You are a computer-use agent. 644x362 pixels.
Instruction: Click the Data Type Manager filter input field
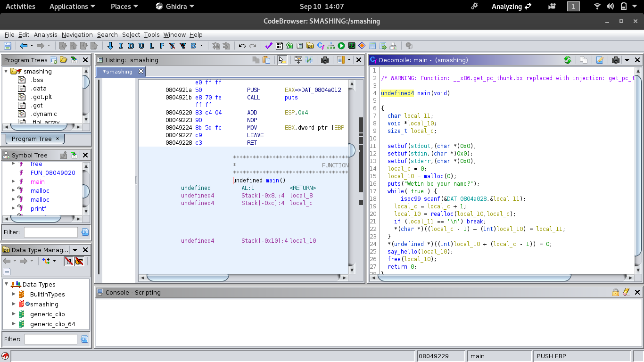[x=51, y=339]
